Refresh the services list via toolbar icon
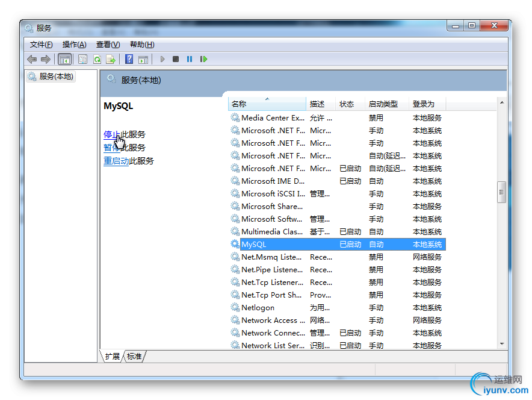This screenshot has height=400, width=532. coord(97,60)
